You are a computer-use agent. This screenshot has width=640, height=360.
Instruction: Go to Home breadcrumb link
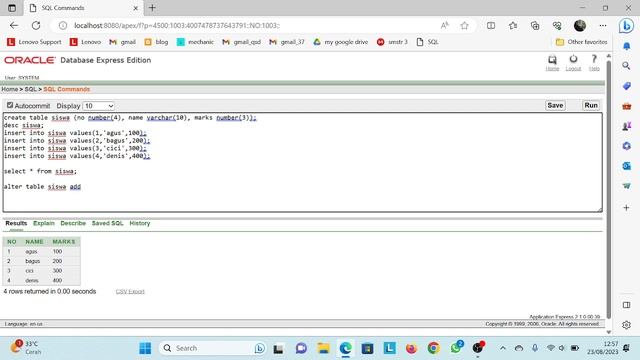coord(9,89)
